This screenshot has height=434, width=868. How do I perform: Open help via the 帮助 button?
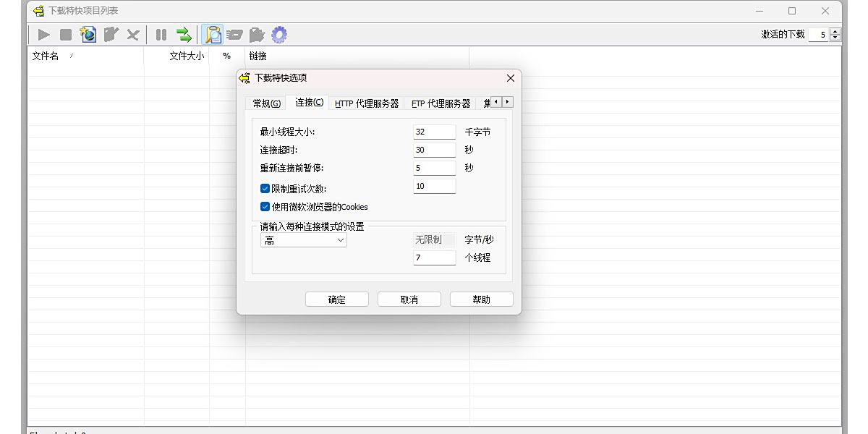[x=481, y=299]
